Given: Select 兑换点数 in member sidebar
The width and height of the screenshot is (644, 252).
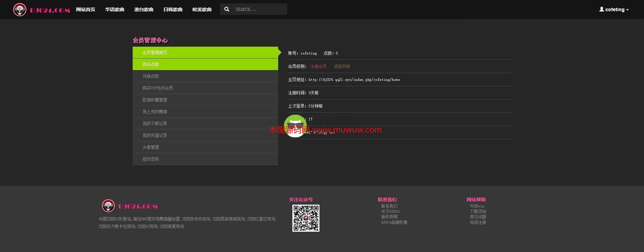Looking at the screenshot, I should (x=151, y=76).
